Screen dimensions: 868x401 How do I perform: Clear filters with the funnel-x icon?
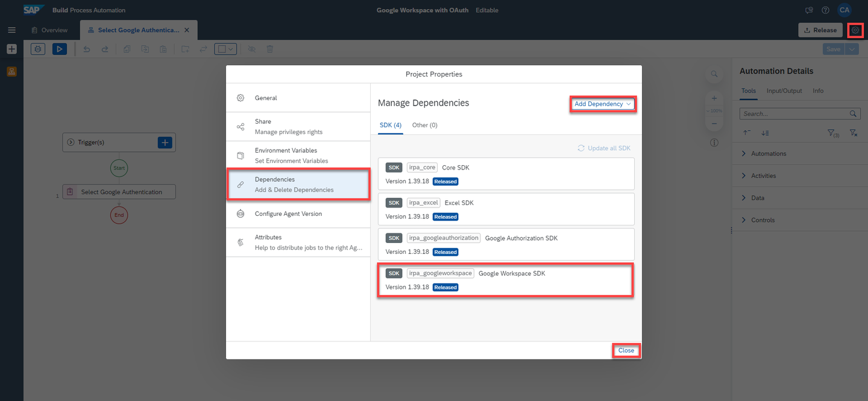pyautogui.click(x=854, y=133)
